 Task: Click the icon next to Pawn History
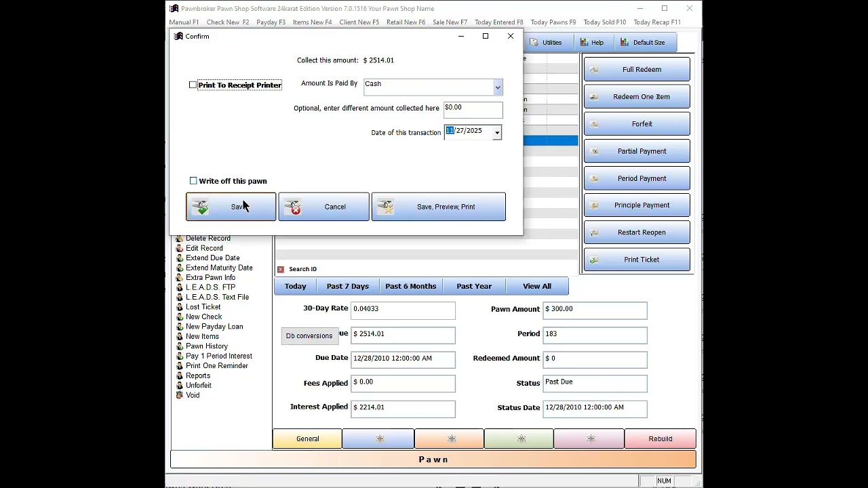[180, 346]
